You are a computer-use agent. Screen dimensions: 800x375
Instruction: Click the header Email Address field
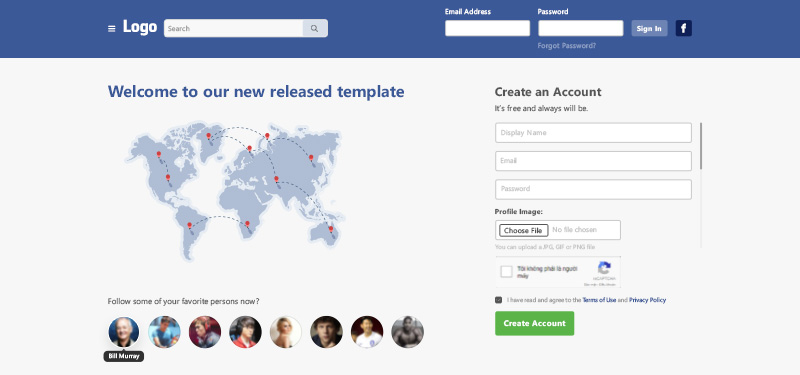coord(487,28)
